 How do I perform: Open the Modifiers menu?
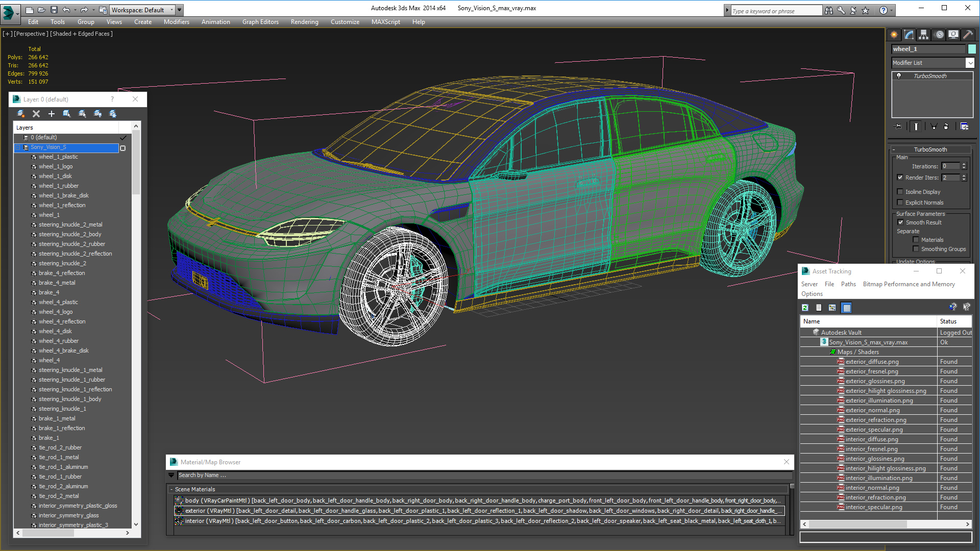(x=177, y=22)
